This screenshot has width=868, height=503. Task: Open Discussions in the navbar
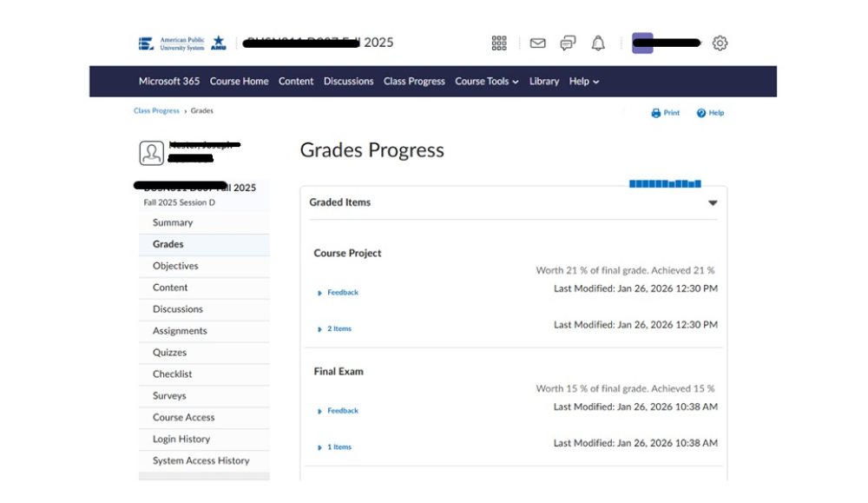pos(349,82)
